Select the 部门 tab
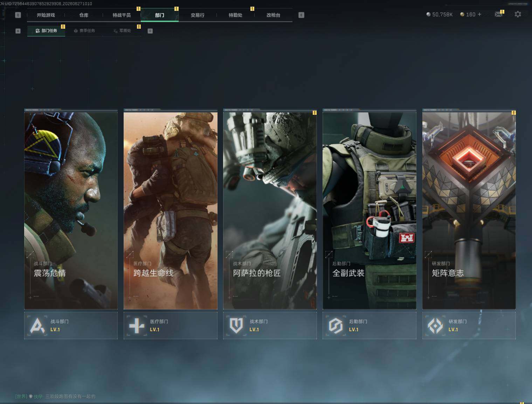The image size is (532, 404). 160,15
